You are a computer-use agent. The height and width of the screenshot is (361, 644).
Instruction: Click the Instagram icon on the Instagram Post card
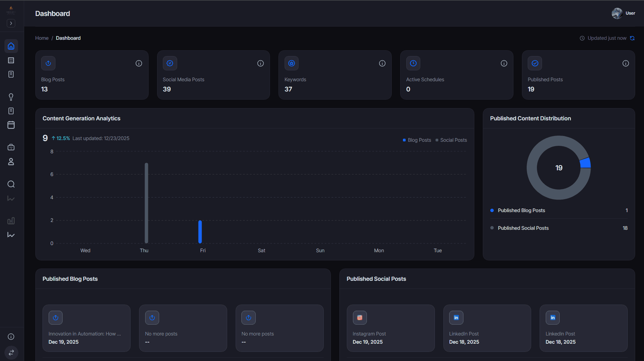[x=359, y=317]
